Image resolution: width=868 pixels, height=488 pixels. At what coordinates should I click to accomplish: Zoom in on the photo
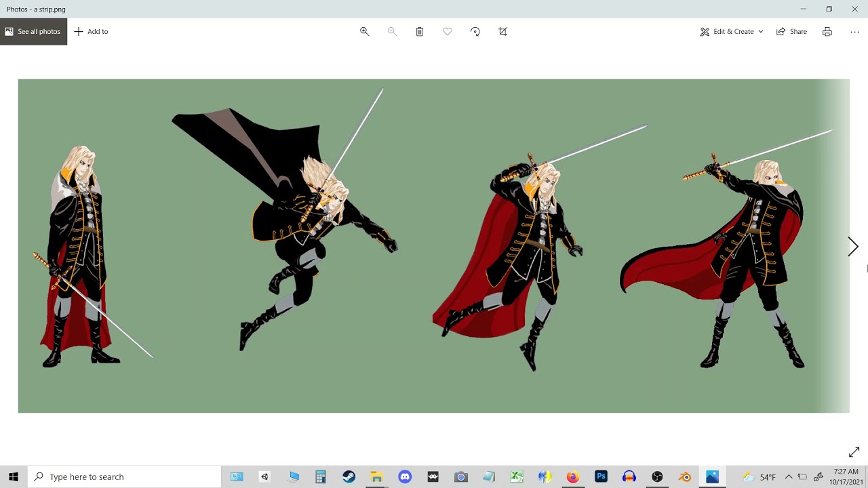pyautogui.click(x=364, y=31)
